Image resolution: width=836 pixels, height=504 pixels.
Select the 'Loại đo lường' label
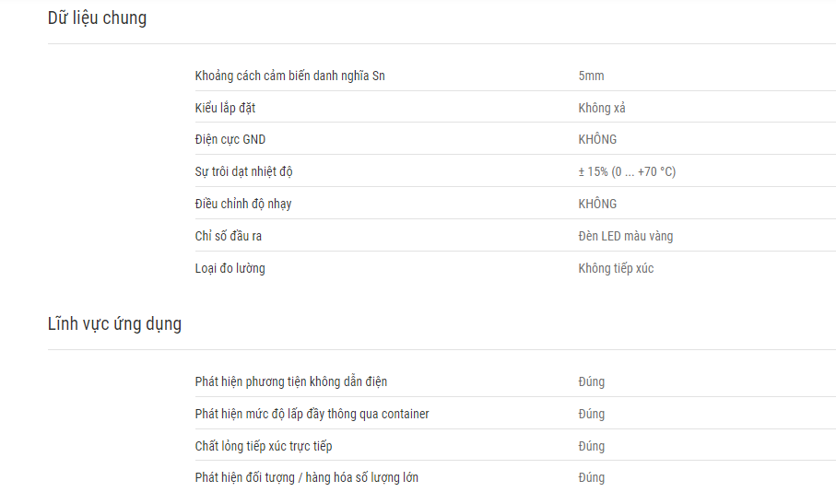[230, 268]
